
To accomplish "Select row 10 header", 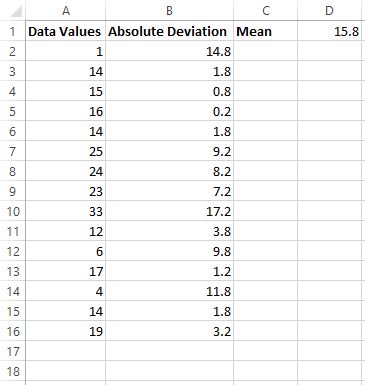I will (13, 211).
